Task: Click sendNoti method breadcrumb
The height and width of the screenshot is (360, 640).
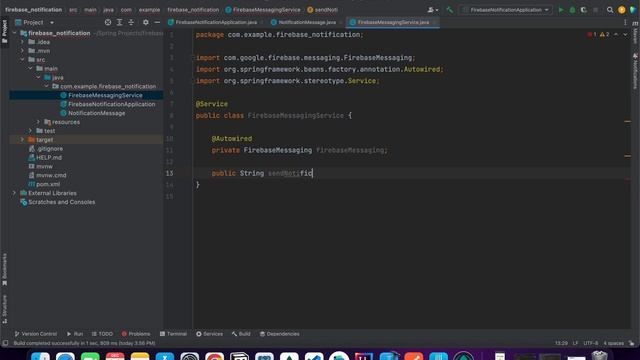Action: (322, 10)
